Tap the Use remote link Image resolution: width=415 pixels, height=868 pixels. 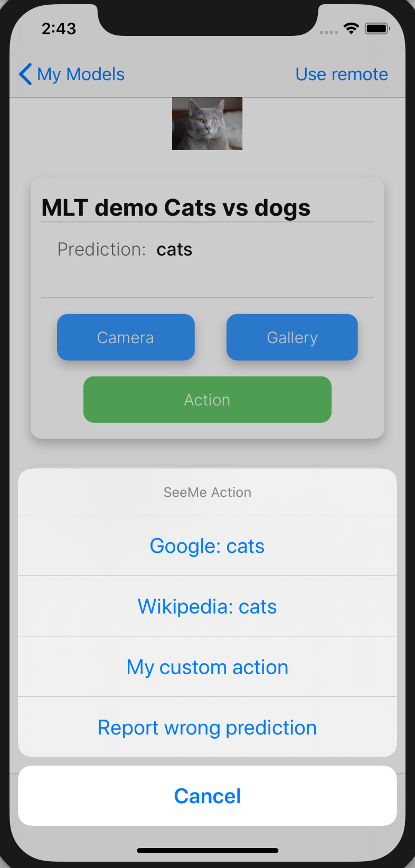pyautogui.click(x=342, y=74)
